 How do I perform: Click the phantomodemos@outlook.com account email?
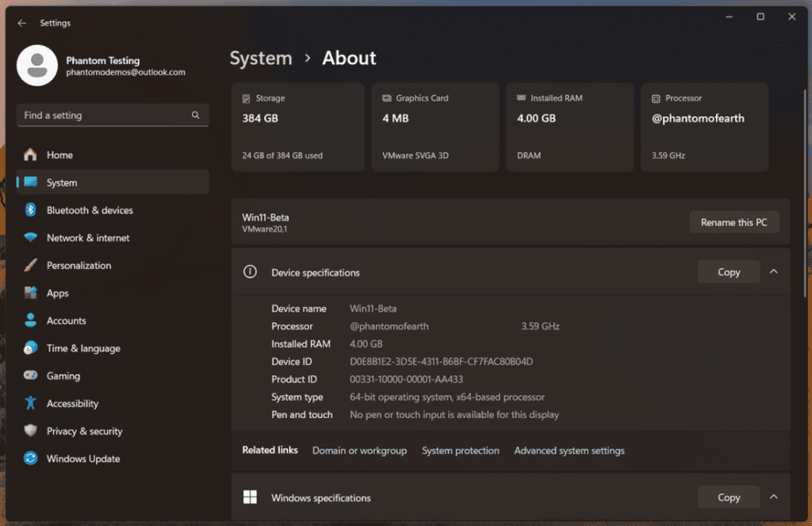click(125, 72)
